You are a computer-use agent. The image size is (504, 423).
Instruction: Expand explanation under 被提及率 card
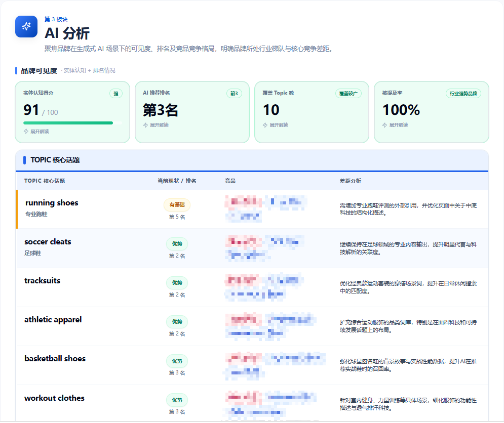395,125
